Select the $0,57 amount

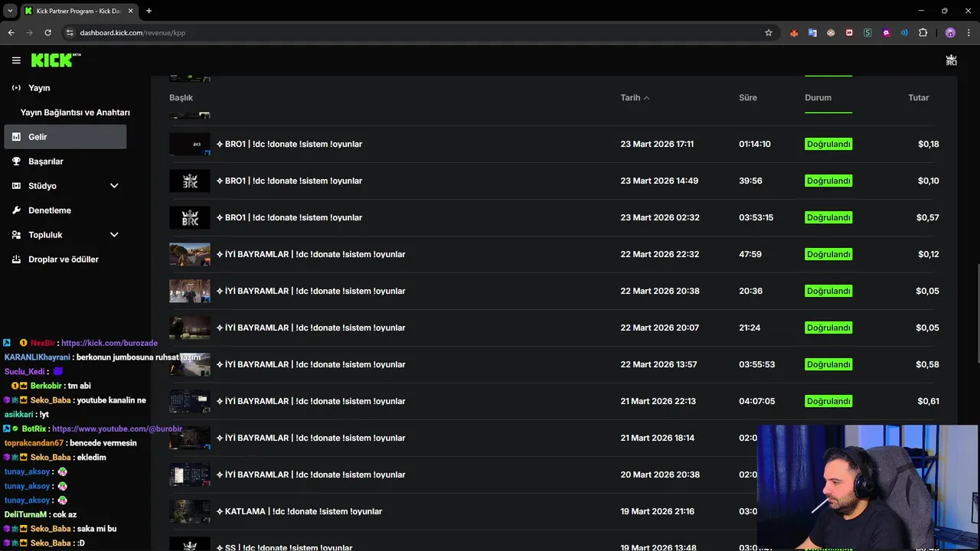pyautogui.click(x=927, y=217)
